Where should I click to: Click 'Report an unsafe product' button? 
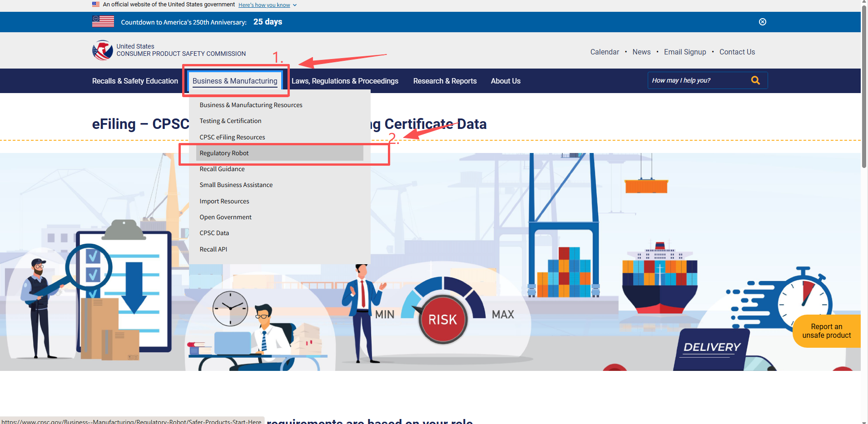click(x=827, y=331)
